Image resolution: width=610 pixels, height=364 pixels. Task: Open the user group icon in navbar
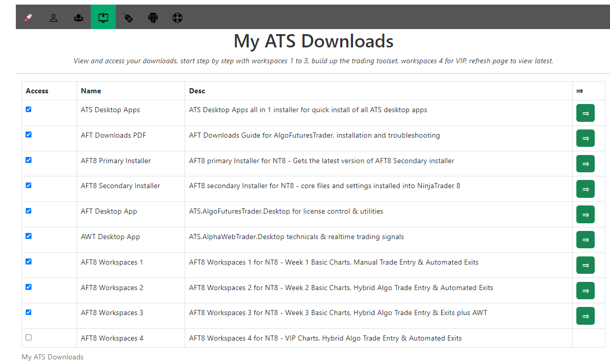(79, 17)
